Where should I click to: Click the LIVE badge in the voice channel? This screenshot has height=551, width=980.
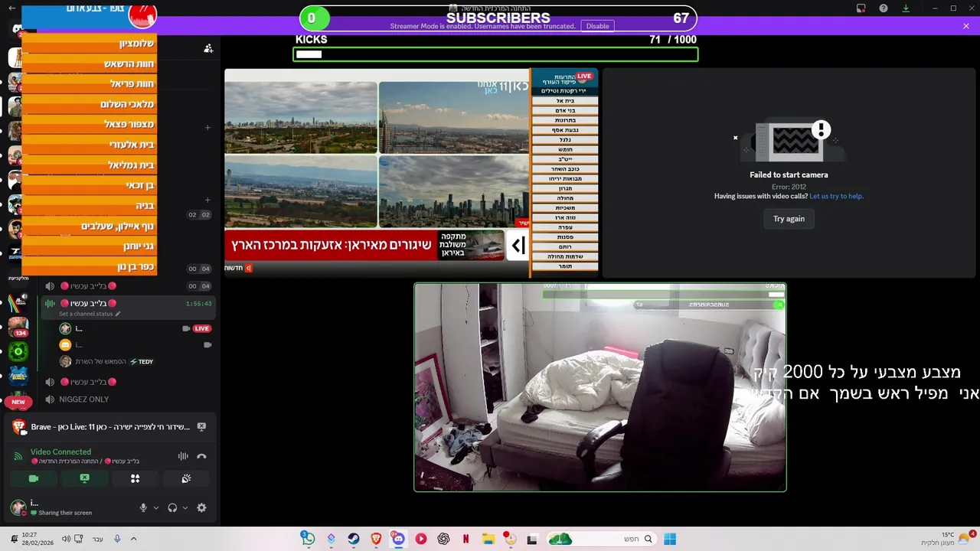[201, 328]
